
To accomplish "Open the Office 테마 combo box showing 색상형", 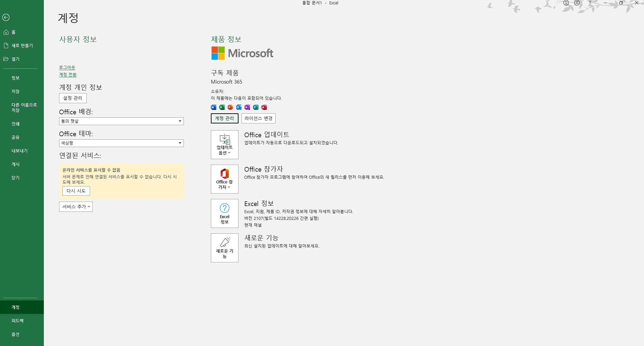I will coord(121,143).
